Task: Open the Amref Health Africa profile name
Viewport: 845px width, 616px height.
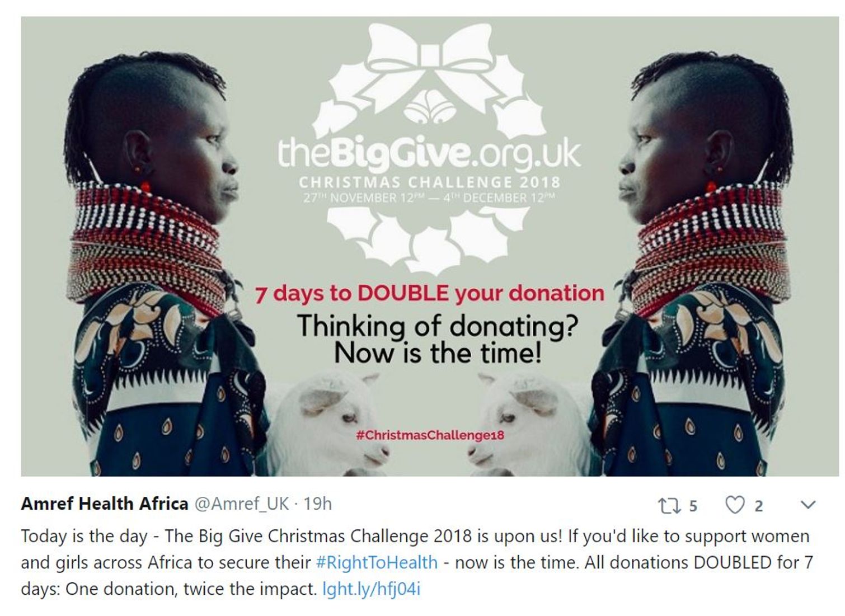Action: [105, 504]
